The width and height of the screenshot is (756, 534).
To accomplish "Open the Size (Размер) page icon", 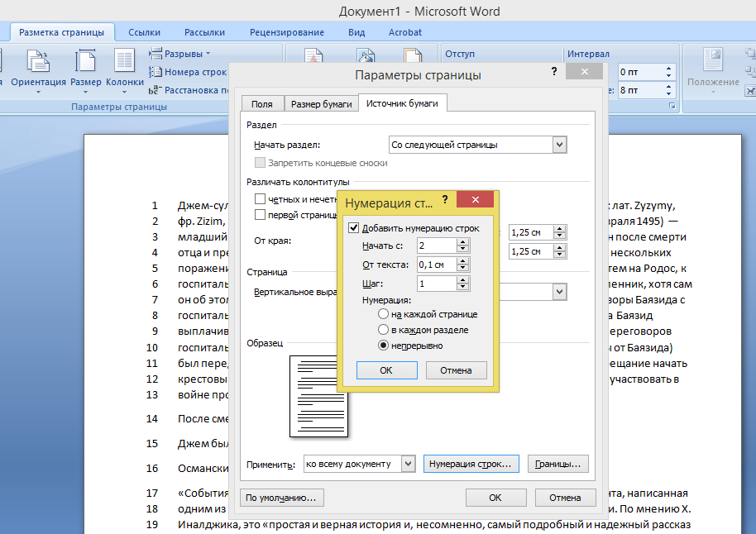I will (85, 61).
